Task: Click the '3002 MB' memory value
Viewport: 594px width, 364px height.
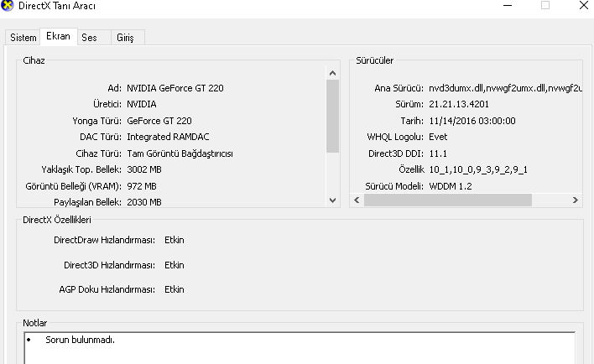Action: click(144, 169)
